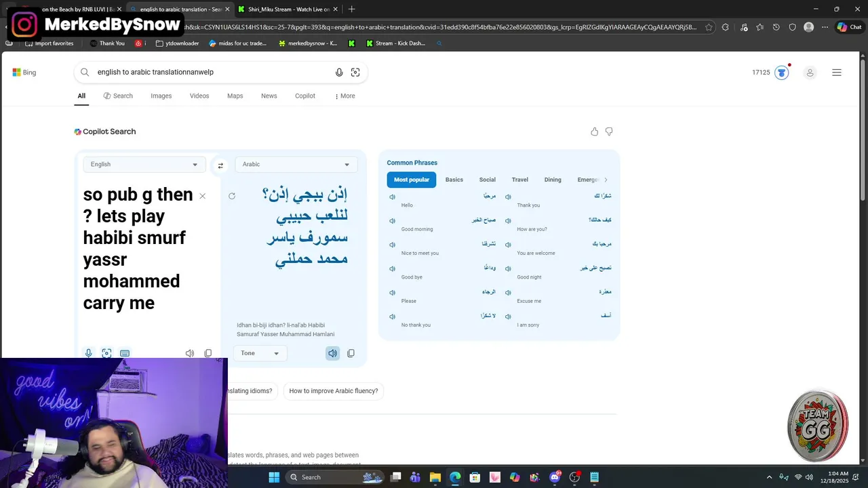
Task: Click the search magnifier icon in Bing box
Action: (85, 72)
